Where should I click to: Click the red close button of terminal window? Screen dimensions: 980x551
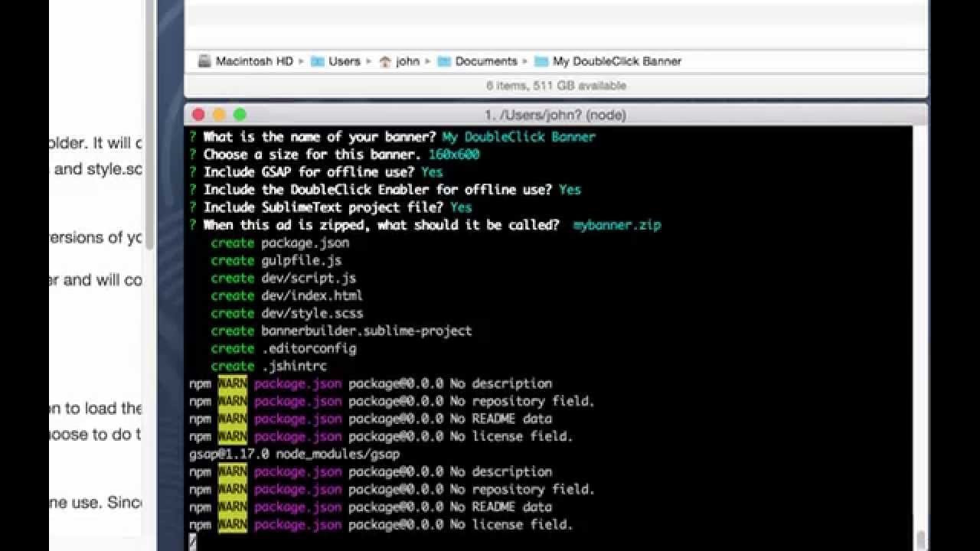[198, 115]
